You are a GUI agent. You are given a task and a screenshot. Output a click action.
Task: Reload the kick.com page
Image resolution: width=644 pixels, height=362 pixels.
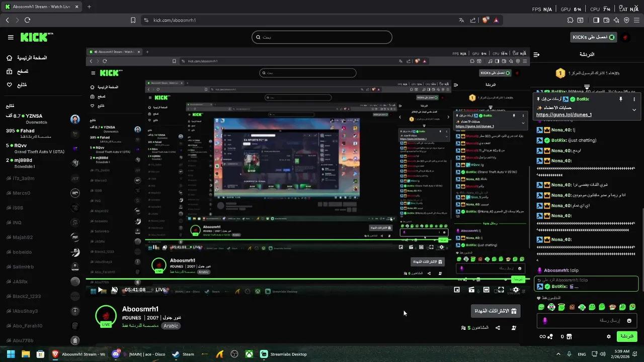pyautogui.click(x=27, y=20)
